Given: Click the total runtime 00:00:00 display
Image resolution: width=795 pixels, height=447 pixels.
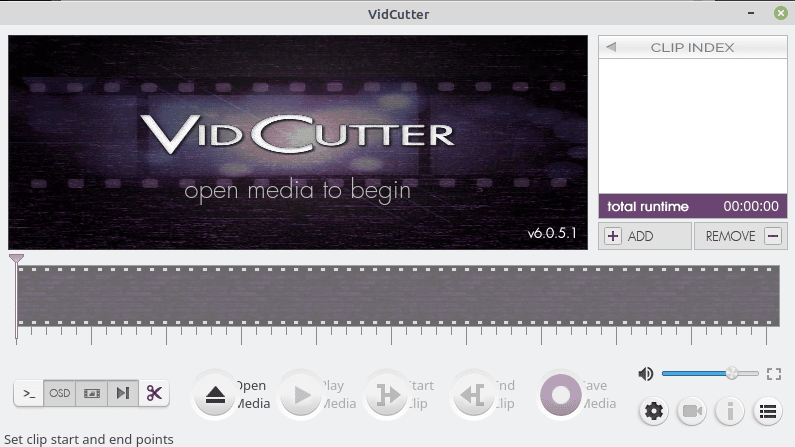Looking at the screenshot, I should coord(693,206).
